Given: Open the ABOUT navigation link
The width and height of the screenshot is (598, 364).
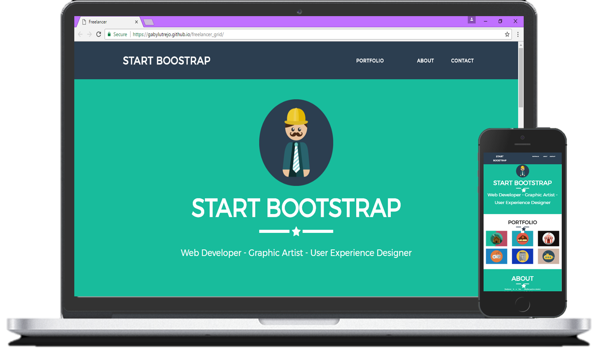Looking at the screenshot, I should 425,61.
